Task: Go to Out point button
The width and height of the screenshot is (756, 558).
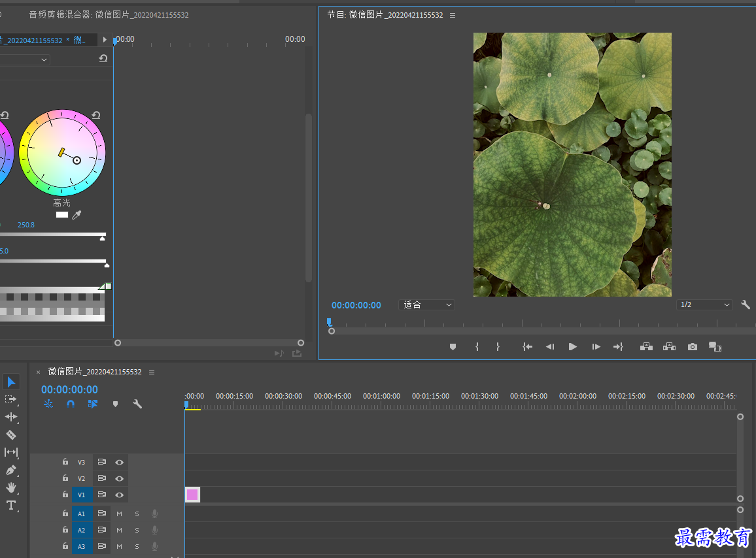Action: pyautogui.click(x=618, y=346)
